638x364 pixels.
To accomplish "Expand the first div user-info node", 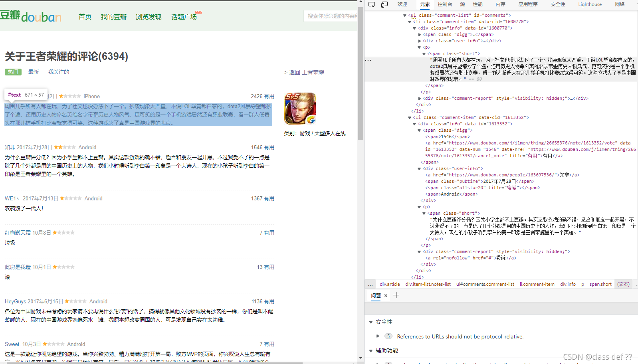I will tap(419, 41).
